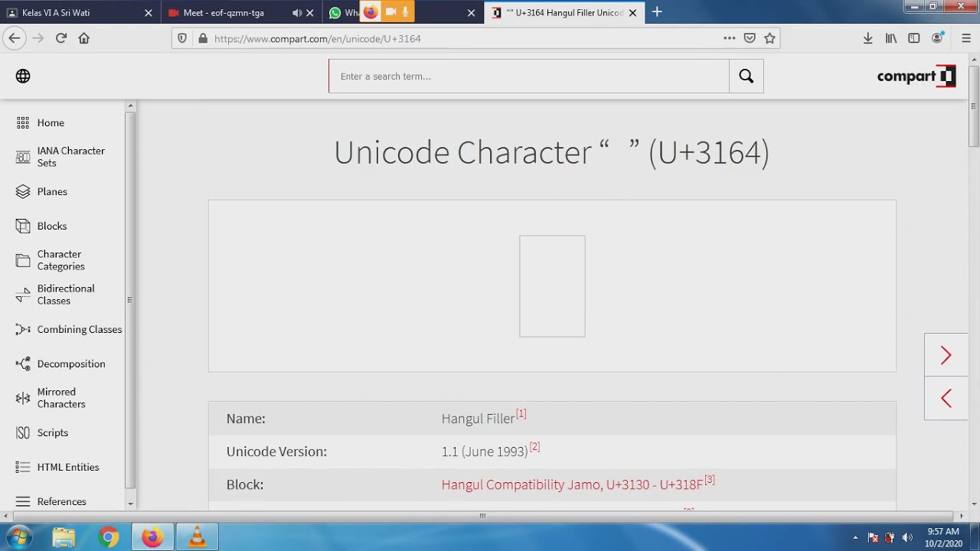The image size is (980, 551).
Task: Open Decomposition page
Action: pos(71,364)
